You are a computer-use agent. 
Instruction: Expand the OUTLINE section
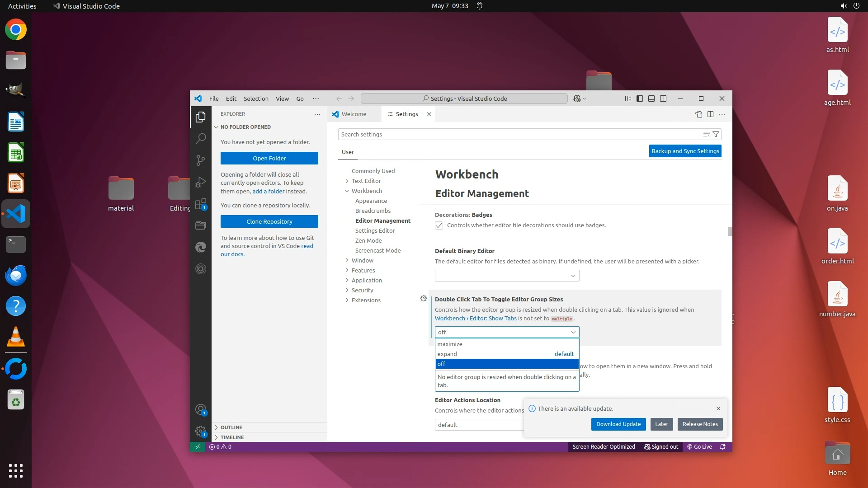231,427
